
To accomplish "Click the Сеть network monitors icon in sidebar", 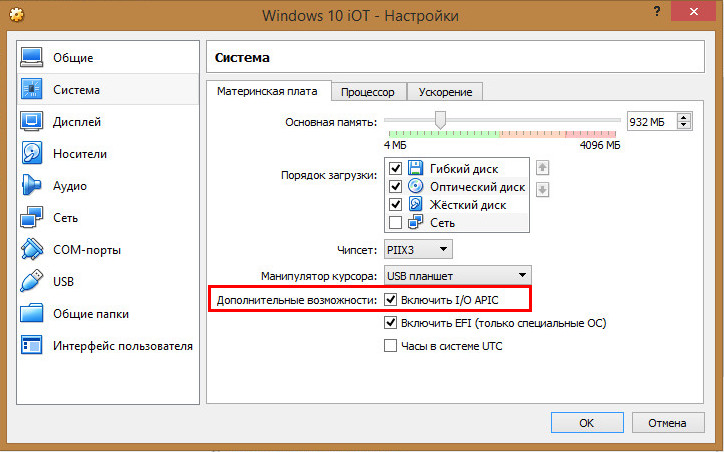I will [x=31, y=217].
